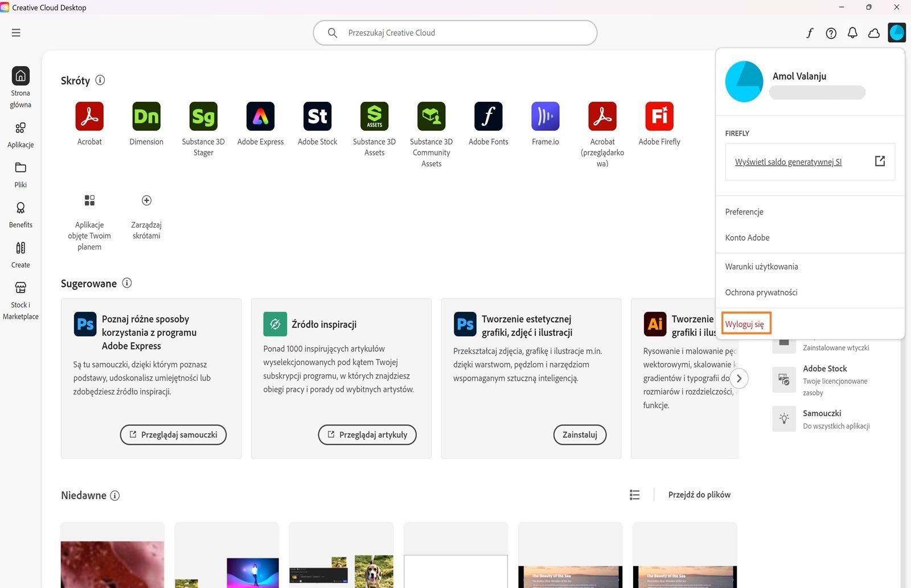Launch Adobe Fonts shortcut icon

[488, 116]
